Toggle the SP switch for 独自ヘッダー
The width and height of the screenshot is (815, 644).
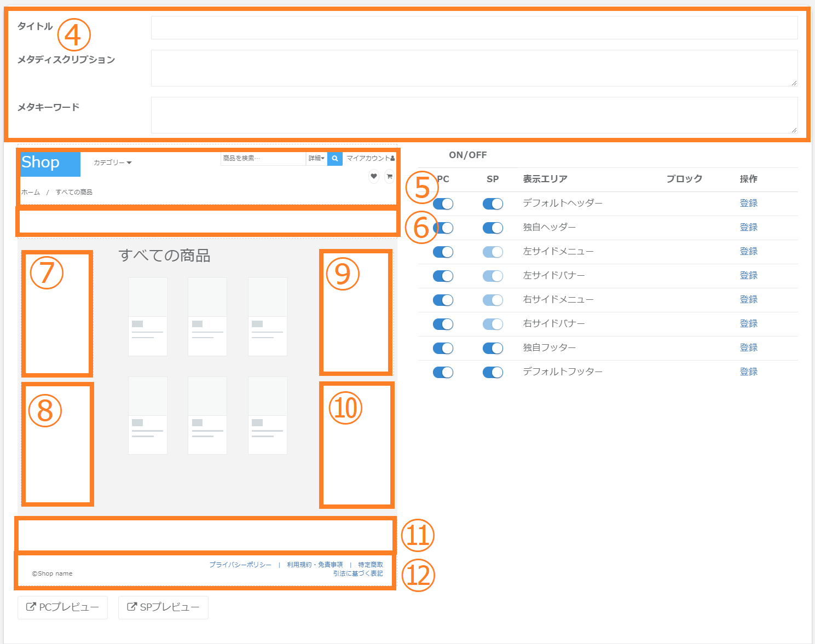[493, 228]
